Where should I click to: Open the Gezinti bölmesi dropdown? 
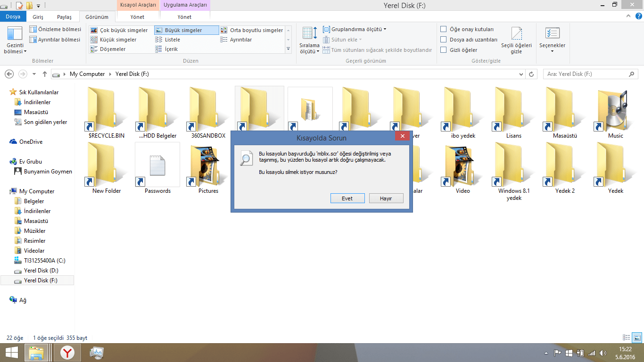(x=15, y=41)
